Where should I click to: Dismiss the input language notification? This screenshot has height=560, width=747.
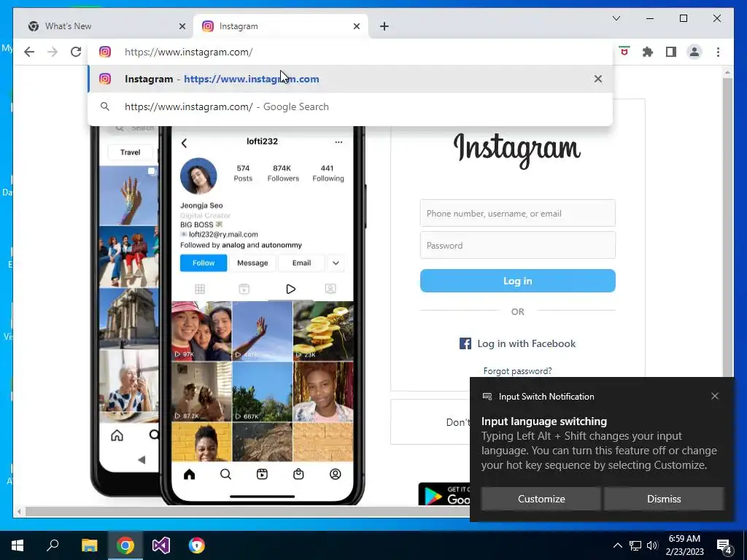click(x=664, y=499)
